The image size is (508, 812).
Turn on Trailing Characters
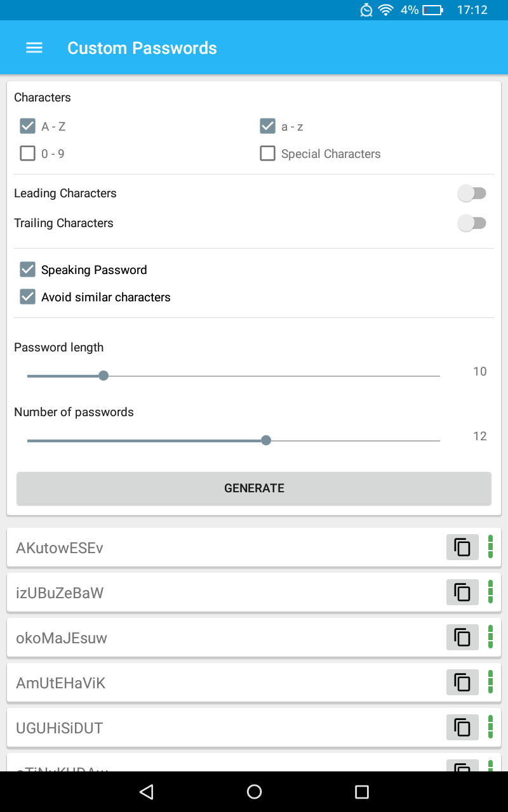click(472, 223)
